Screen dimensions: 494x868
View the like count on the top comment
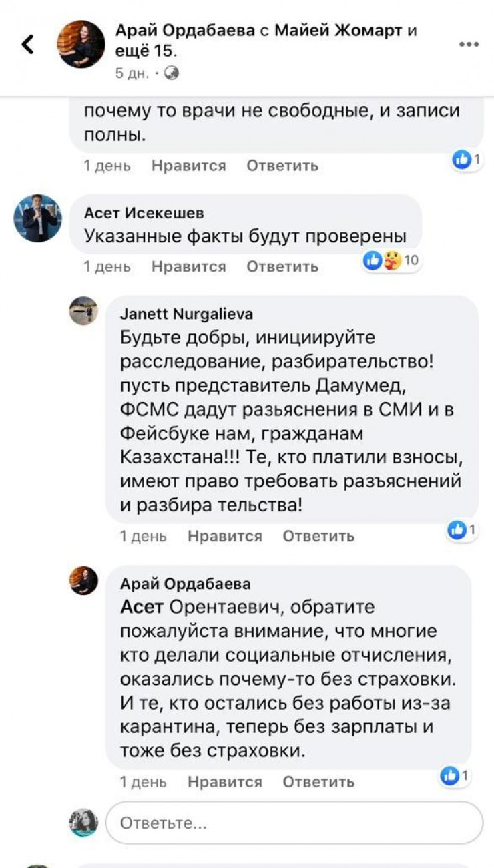click(x=467, y=160)
